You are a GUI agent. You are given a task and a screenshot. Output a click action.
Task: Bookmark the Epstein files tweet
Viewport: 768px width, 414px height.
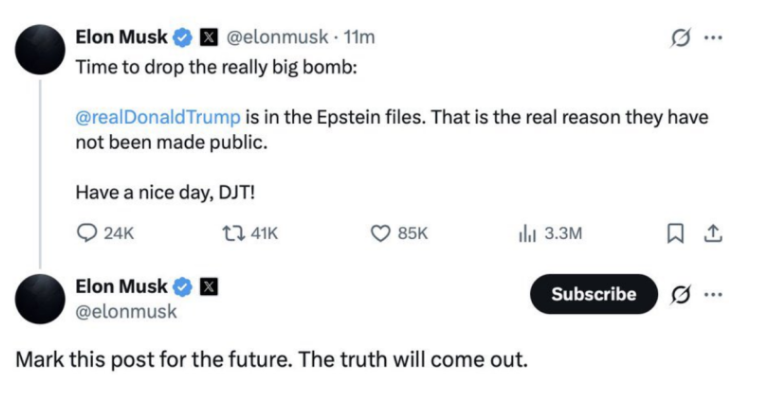pos(676,233)
